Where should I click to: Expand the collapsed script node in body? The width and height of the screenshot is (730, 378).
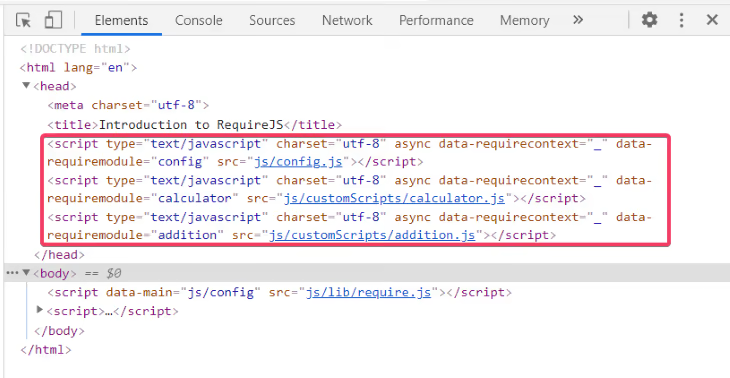[x=40, y=310]
